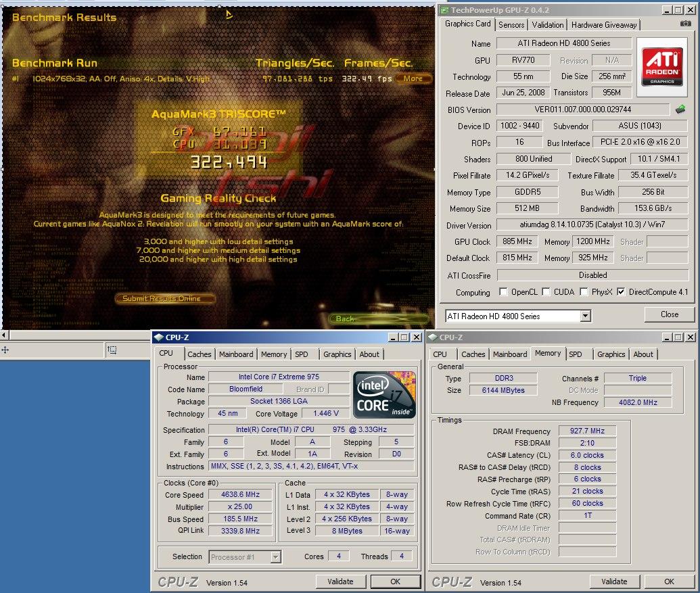This screenshot has height=593, width=700.
Task: Click OK in right CPU-Z window
Action: coord(669,582)
